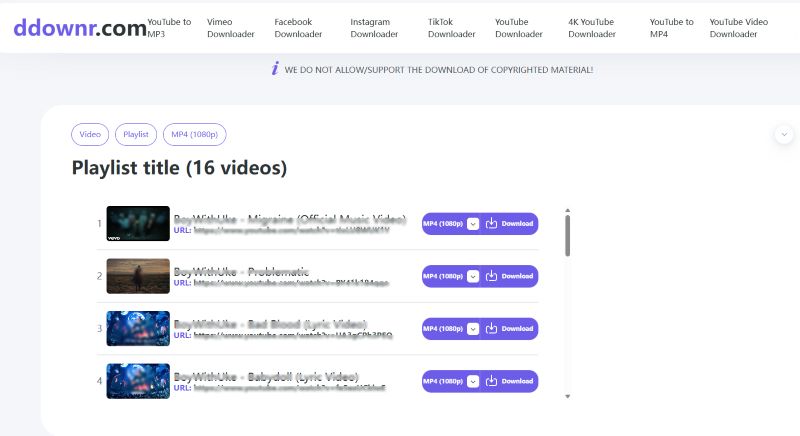
Task: Select the Video tag pill
Action: (x=90, y=135)
